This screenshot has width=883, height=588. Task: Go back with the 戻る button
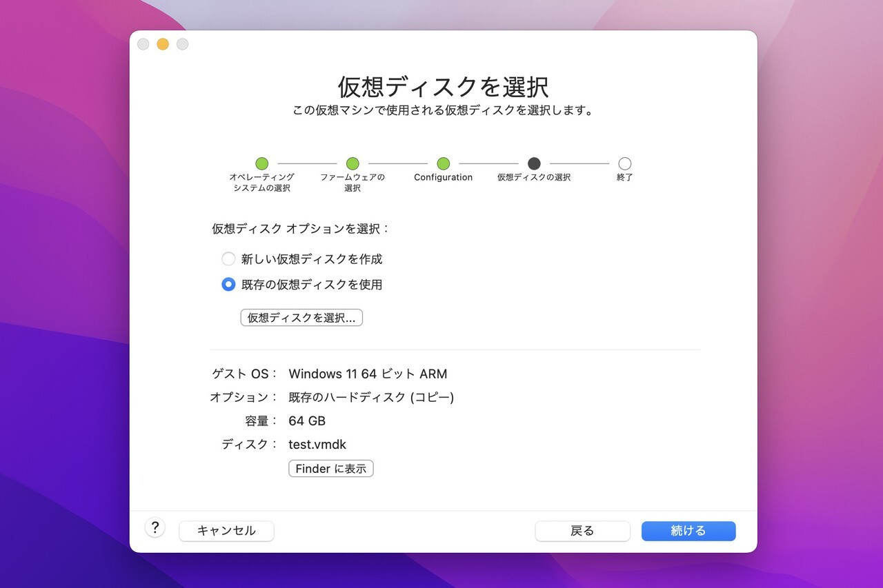(x=582, y=531)
